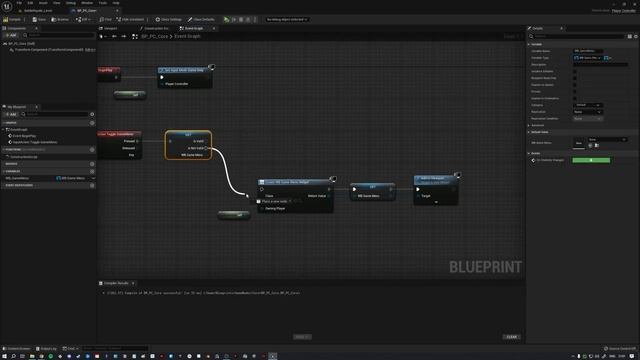Click green add button for visibility changed event
640x360 pixels.
tap(591, 160)
